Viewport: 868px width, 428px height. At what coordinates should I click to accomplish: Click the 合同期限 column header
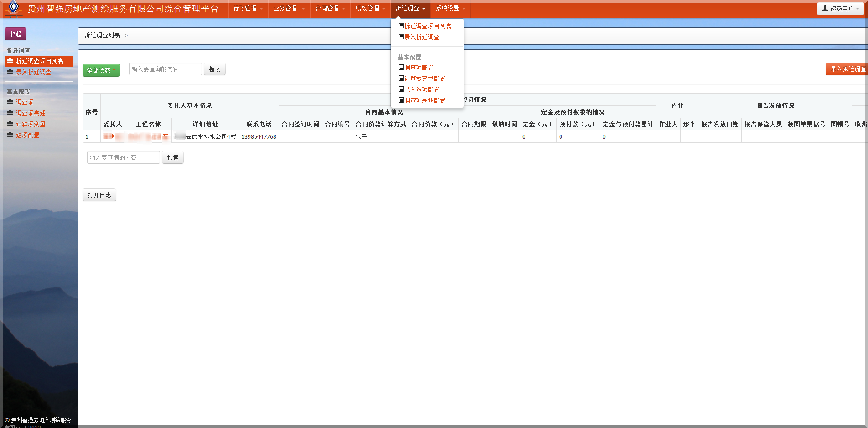click(x=474, y=124)
